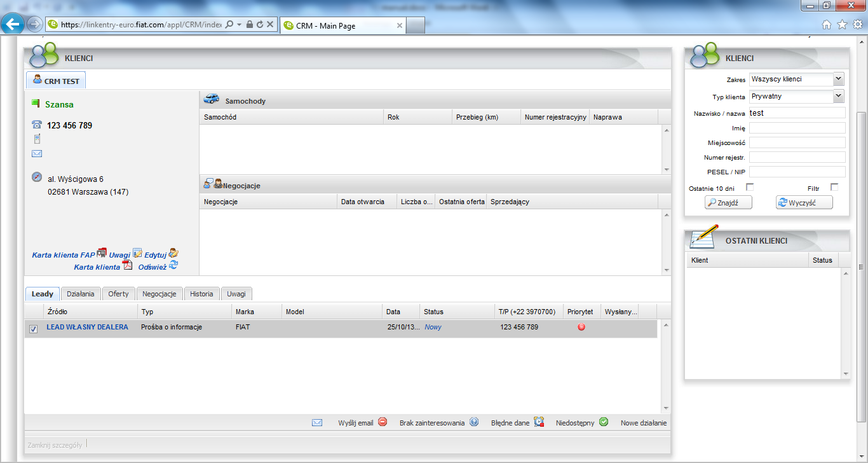Open a new blank browser tab
The height and width of the screenshot is (463, 868).
(x=415, y=25)
